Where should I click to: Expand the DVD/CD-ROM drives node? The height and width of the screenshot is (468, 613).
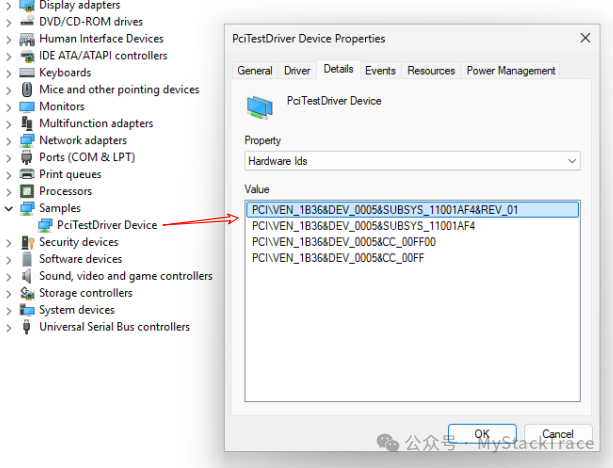(9, 22)
